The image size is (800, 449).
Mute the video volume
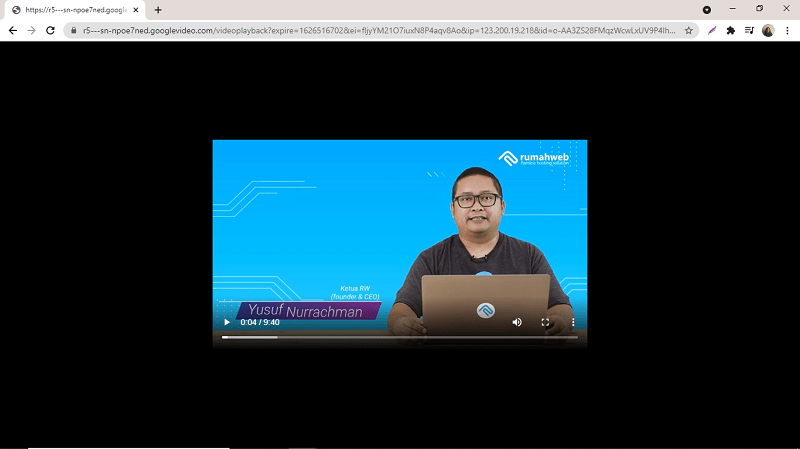[517, 322]
